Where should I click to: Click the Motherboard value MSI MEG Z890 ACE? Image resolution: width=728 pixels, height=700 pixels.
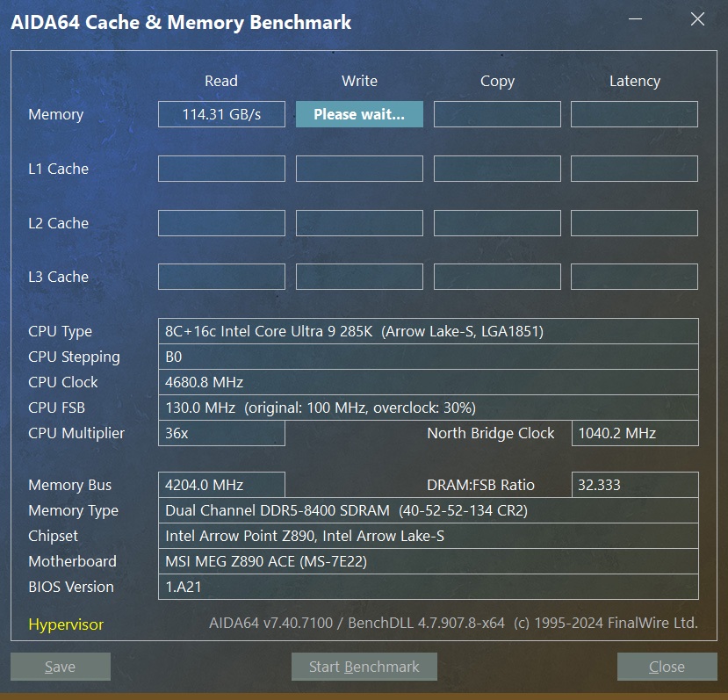coord(429,561)
